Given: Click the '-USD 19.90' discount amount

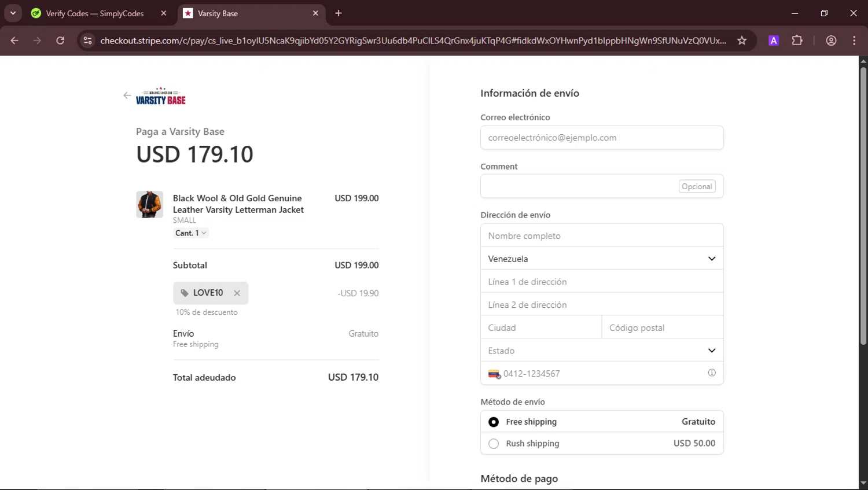Looking at the screenshot, I should coord(358,293).
